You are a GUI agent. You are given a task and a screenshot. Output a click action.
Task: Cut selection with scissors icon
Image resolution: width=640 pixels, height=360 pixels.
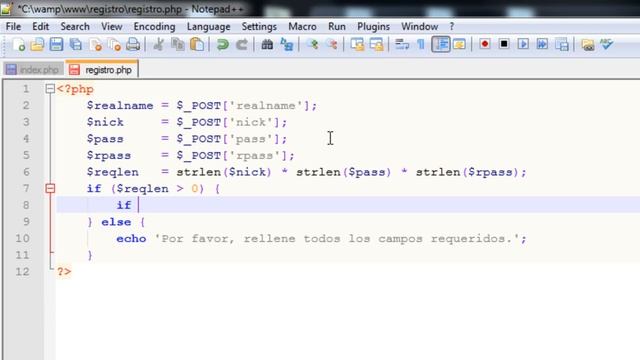158,44
